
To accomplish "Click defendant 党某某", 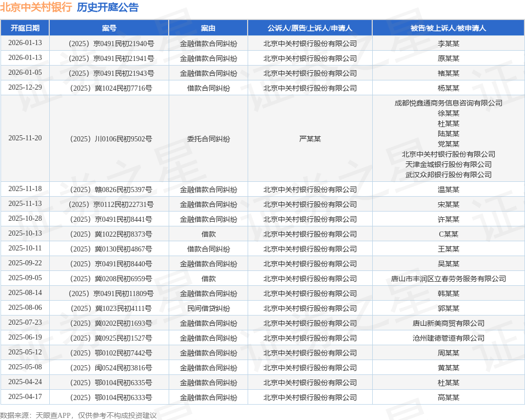I will [448, 144].
